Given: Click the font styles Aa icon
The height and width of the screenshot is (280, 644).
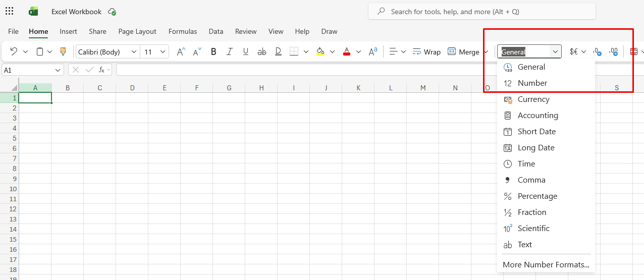Looking at the screenshot, I should click(373, 51).
